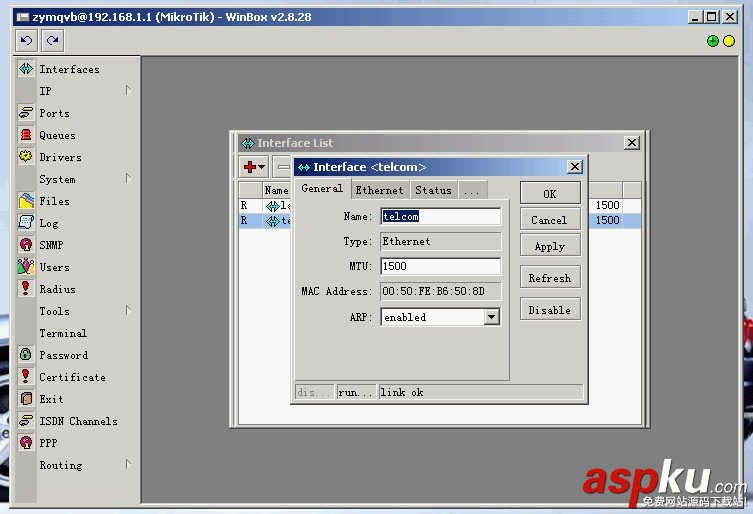This screenshot has height=514, width=753.
Task: Open Radius via its icon
Action: (x=26, y=289)
